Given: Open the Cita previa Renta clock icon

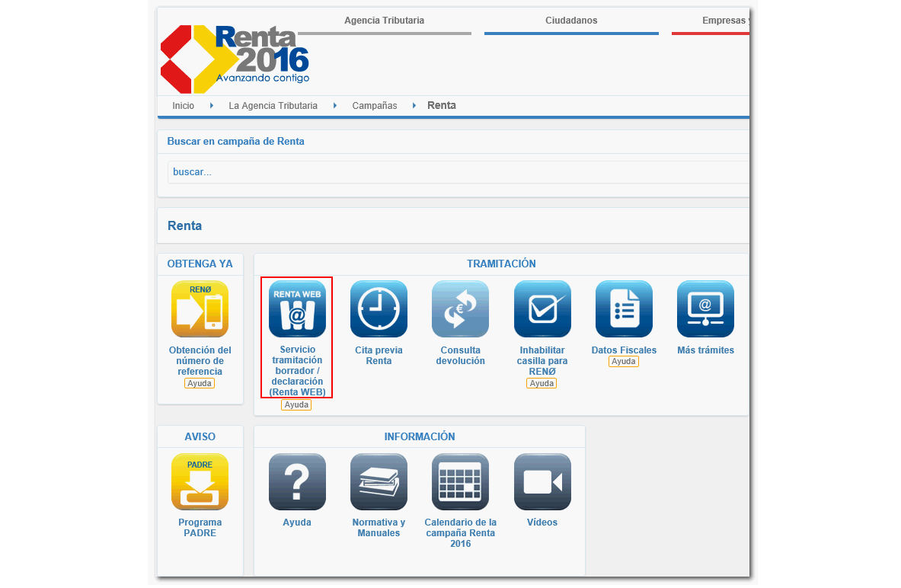Looking at the screenshot, I should 379,308.
